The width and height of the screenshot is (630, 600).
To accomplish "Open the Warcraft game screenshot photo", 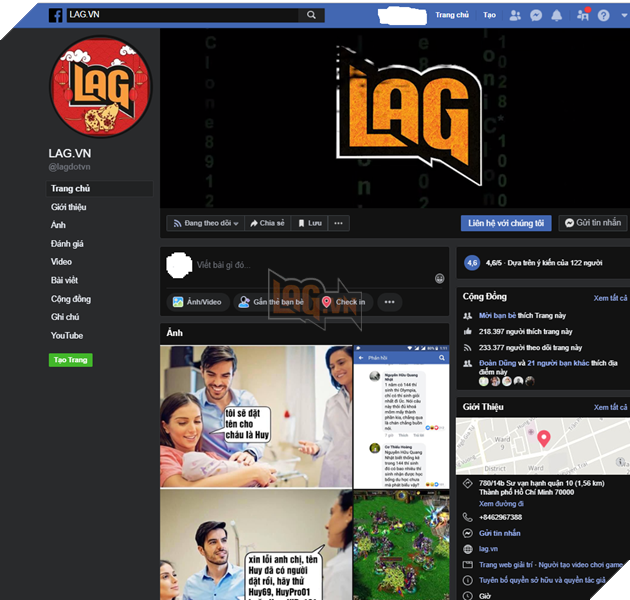I will (401, 545).
